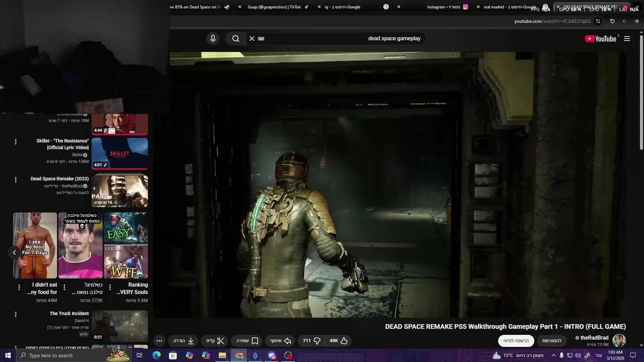
Task: Close the Guap TikTok tab
Action: pyautogui.click(x=240, y=7)
